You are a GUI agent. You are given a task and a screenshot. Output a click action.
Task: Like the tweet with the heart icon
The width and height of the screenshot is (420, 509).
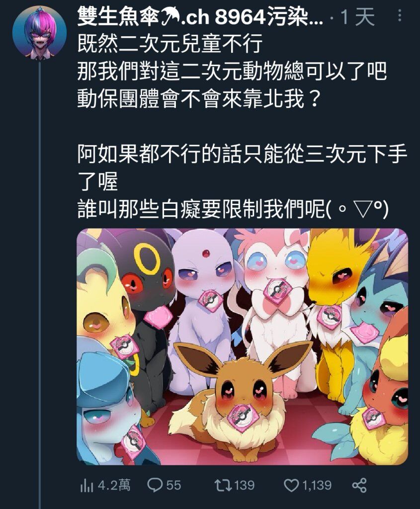(x=291, y=485)
